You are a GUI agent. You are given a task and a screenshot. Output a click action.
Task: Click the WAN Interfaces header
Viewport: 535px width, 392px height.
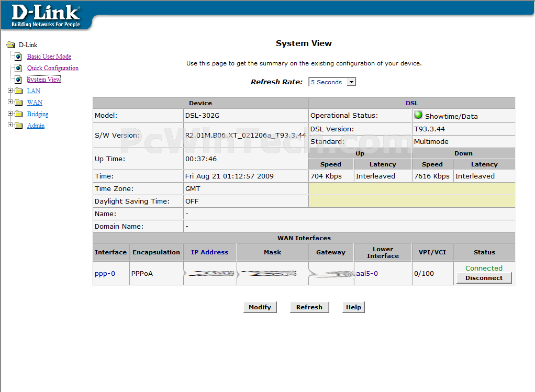click(x=304, y=238)
